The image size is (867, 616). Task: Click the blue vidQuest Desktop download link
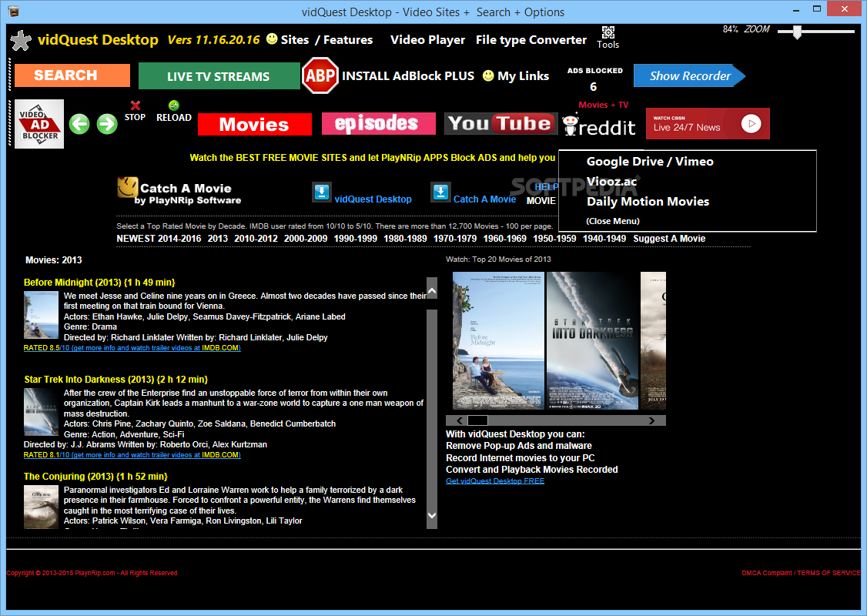coord(373,199)
